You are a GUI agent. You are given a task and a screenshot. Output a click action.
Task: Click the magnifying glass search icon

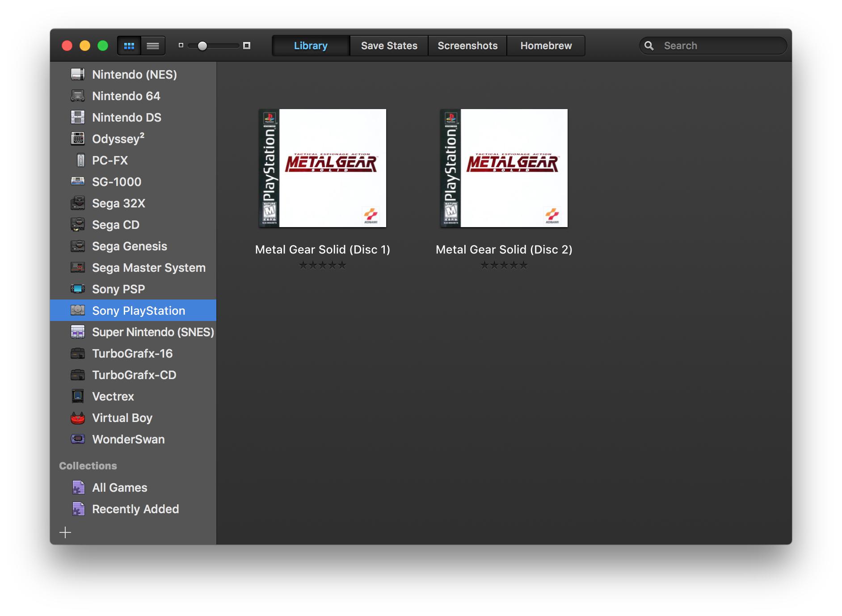tap(649, 46)
